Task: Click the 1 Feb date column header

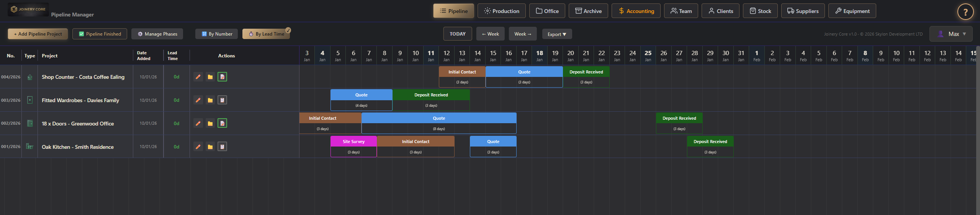Action: point(757,55)
